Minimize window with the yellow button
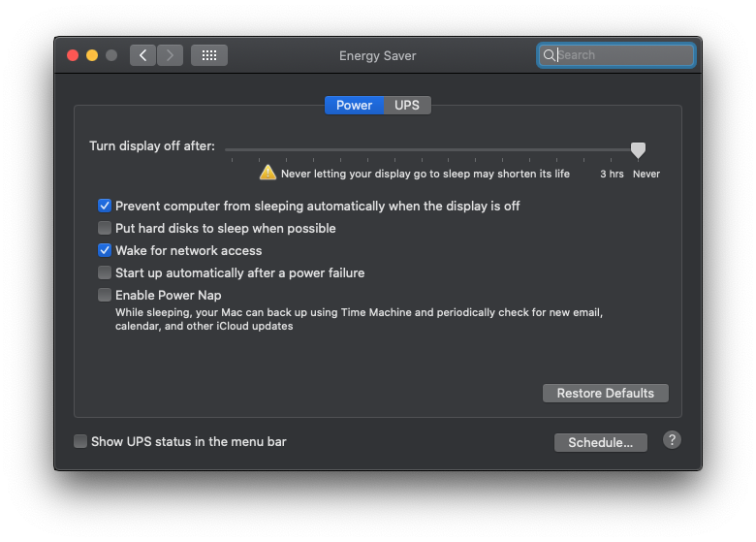The height and width of the screenshot is (542, 756). pos(92,55)
